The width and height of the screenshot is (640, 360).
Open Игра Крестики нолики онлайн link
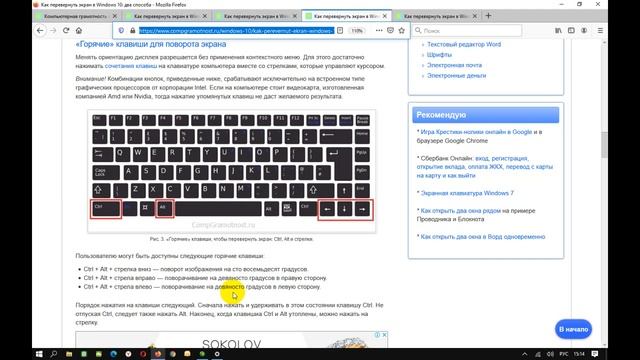(476, 132)
